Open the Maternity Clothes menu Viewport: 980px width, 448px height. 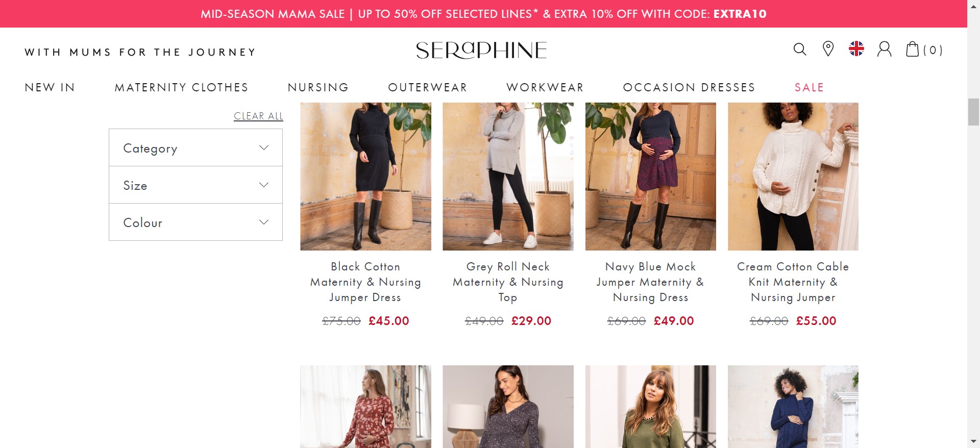pyautogui.click(x=181, y=88)
